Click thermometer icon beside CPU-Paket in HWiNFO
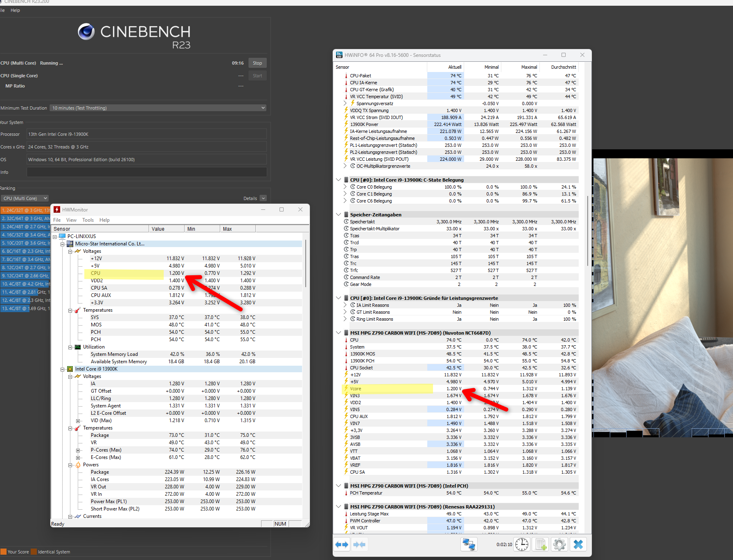 (346, 76)
